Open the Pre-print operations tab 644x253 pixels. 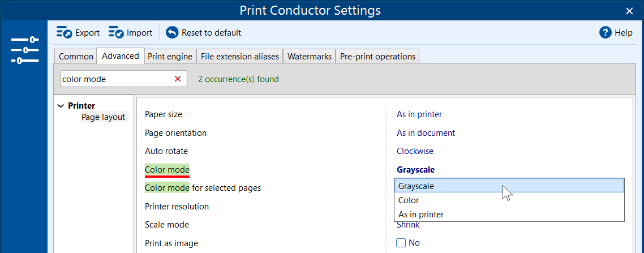click(377, 57)
